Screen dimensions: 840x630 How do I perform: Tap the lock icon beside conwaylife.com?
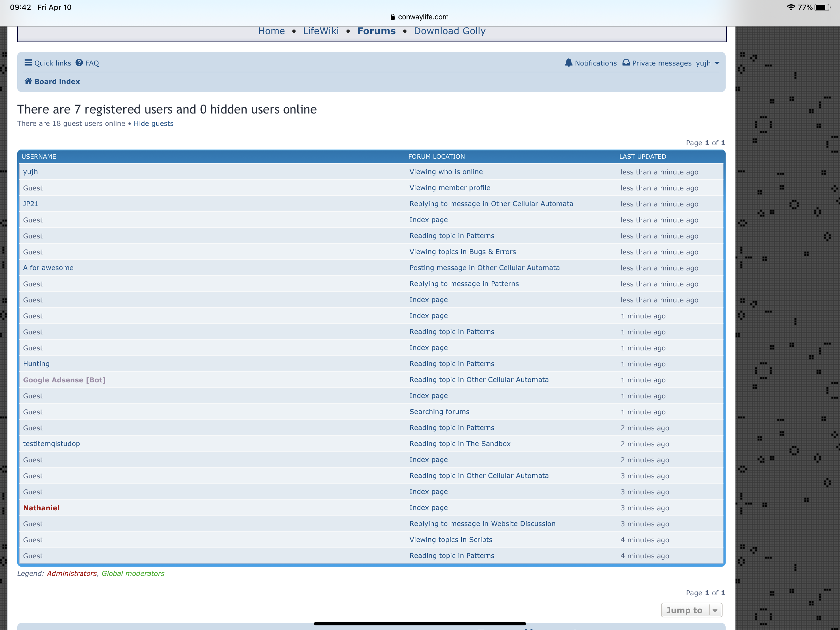coord(393,17)
